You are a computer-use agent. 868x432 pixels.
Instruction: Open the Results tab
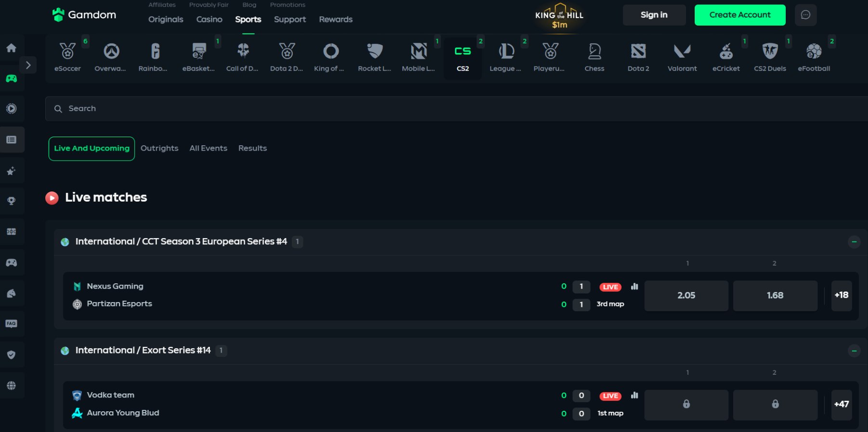coord(252,148)
